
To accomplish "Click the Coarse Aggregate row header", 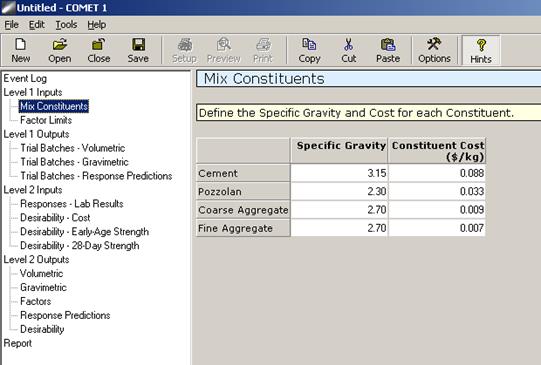I will pos(243,210).
